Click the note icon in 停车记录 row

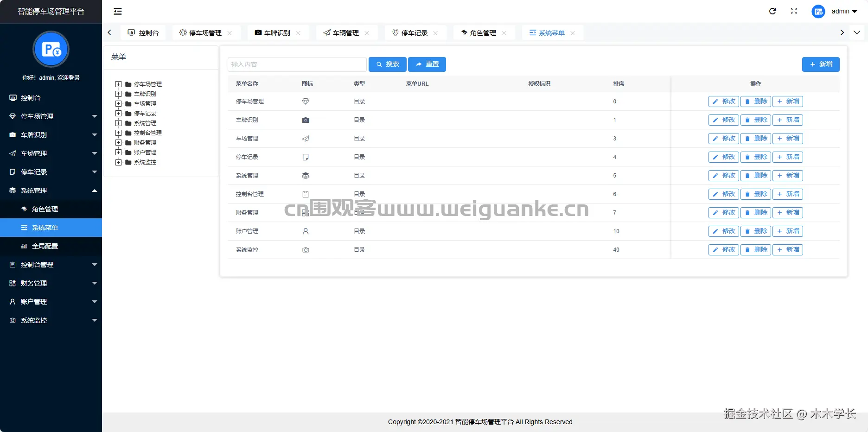306,157
